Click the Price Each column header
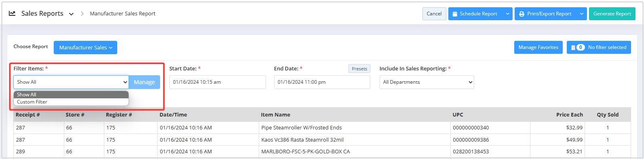Image resolution: width=644 pixels, height=159 pixels. point(569,115)
